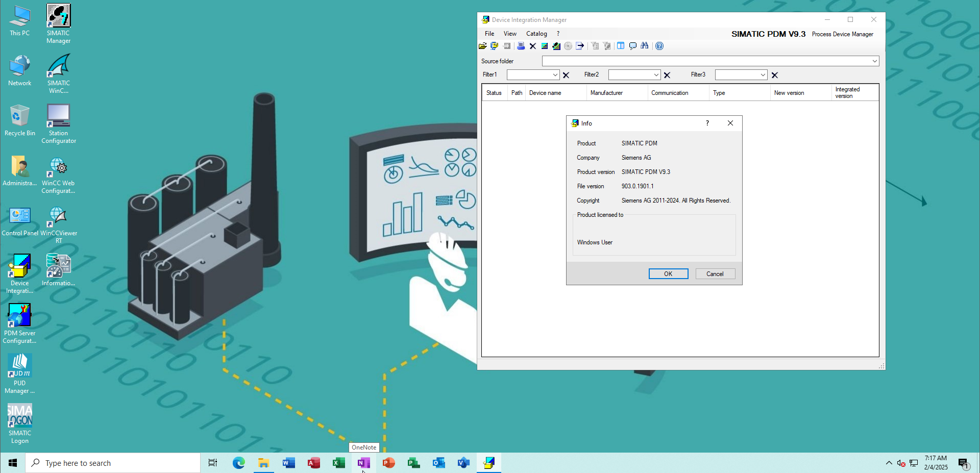Image resolution: width=980 pixels, height=473 pixels.
Task: Click the open folder toolbar icon
Action: coord(483,46)
